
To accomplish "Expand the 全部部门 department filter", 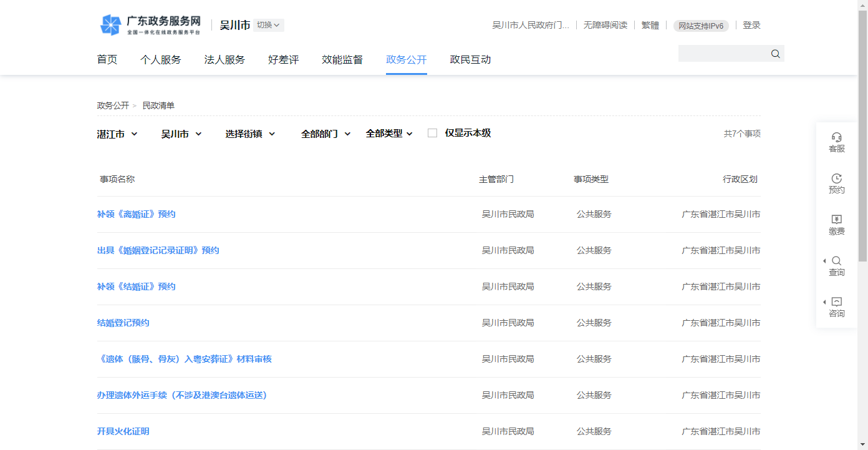I will 325,134.
